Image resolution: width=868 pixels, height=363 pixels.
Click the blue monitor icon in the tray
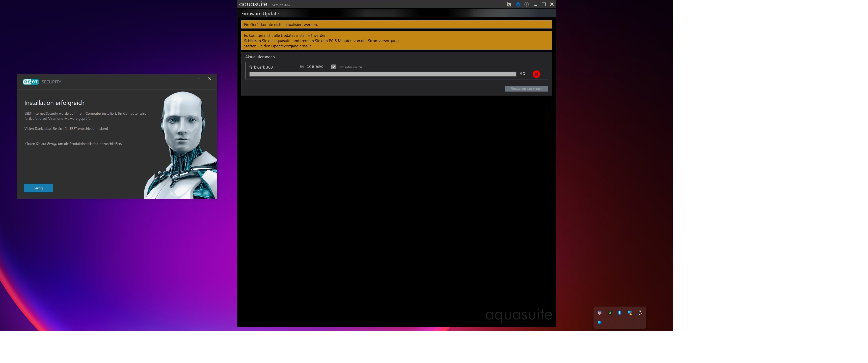[x=600, y=322]
